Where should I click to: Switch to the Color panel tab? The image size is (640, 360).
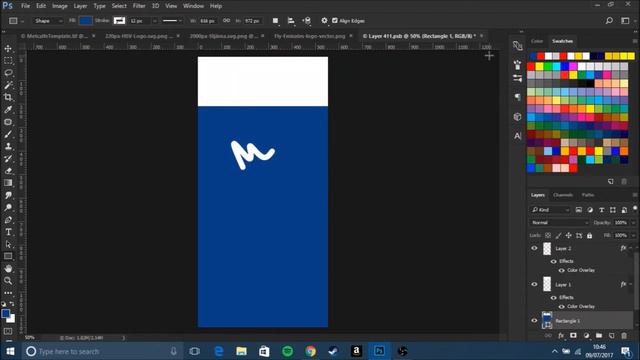tap(537, 41)
